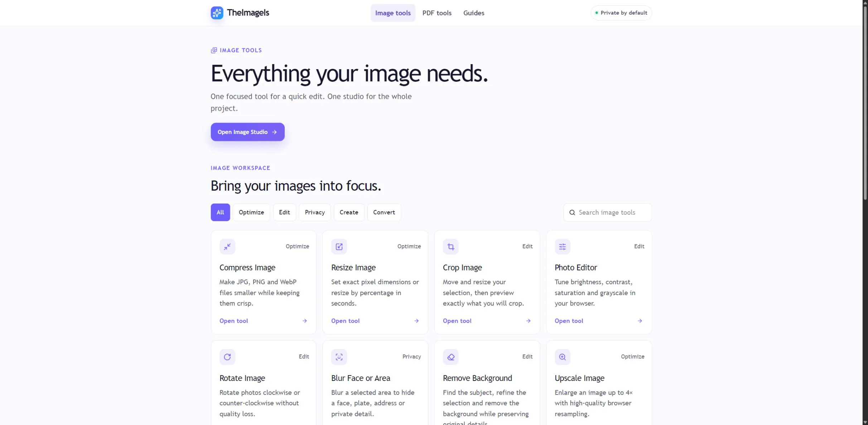Select the All filter chip
Image resolution: width=868 pixels, height=425 pixels.
point(220,212)
